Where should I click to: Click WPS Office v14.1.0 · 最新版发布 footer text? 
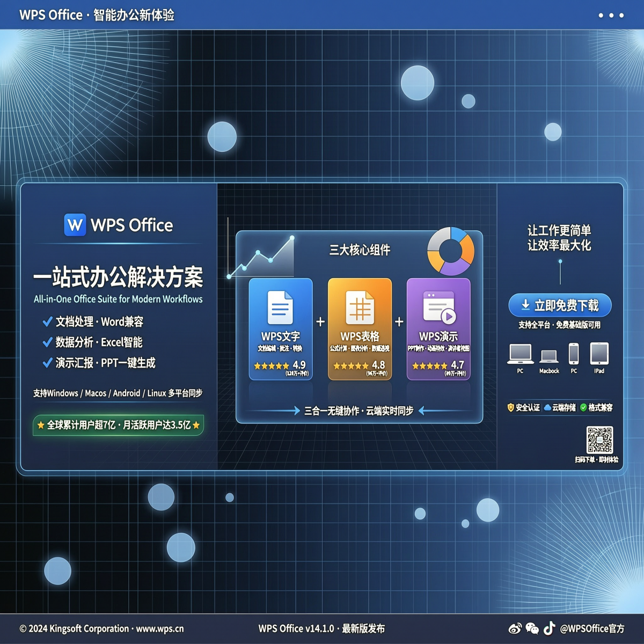click(x=321, y=628)
